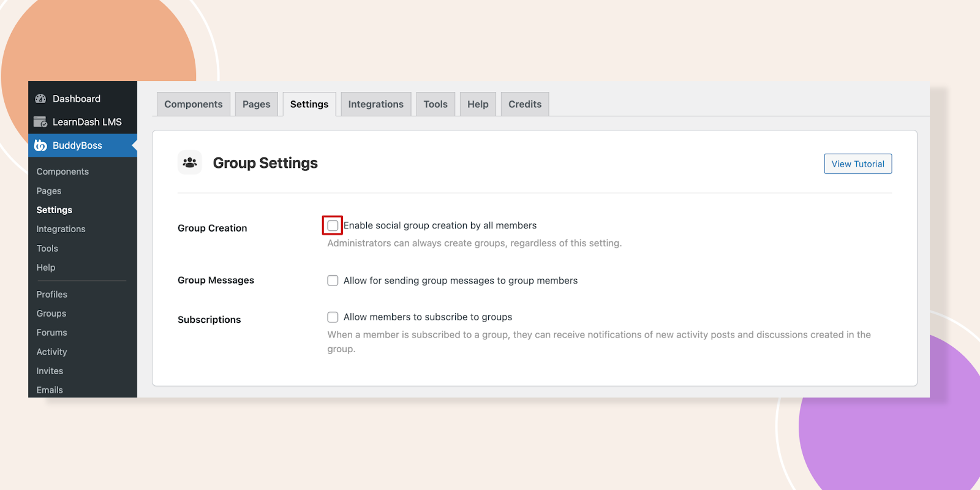The height and width of the screenshot is (490, 980).
Task: Click the Help tab in top bar
Action: (478, 104)
